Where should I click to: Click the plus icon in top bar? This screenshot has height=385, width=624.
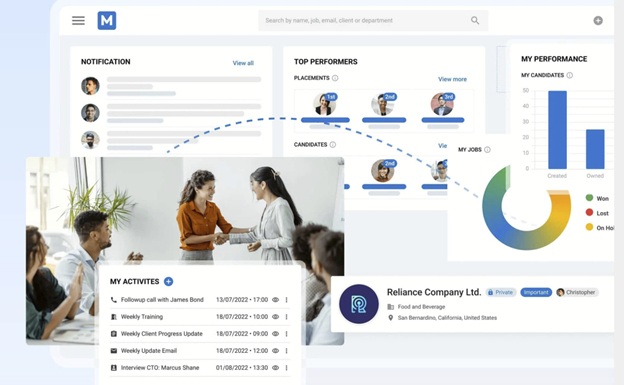598,20
